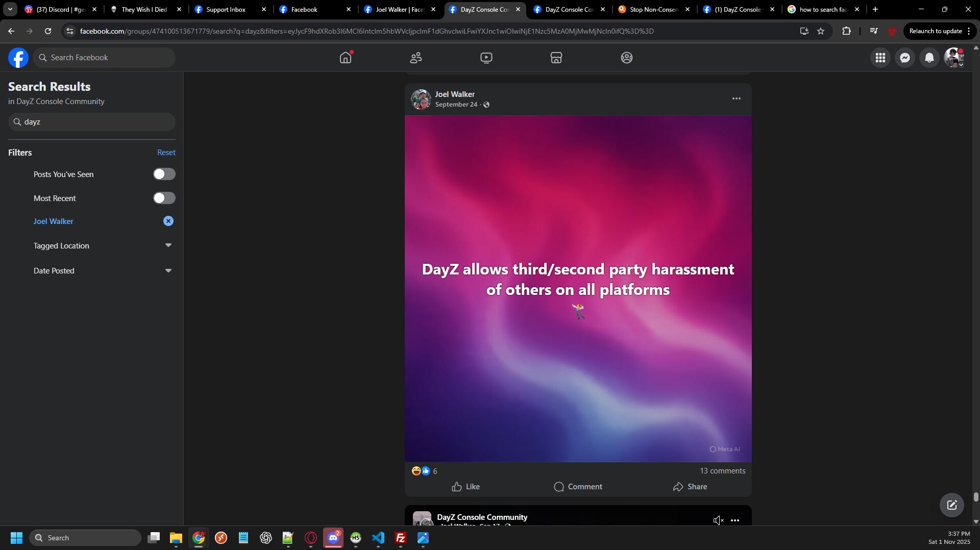Click the Windows taskbar Search box
Viewport: 980px width, 550px height.
(x=85, y=538)
